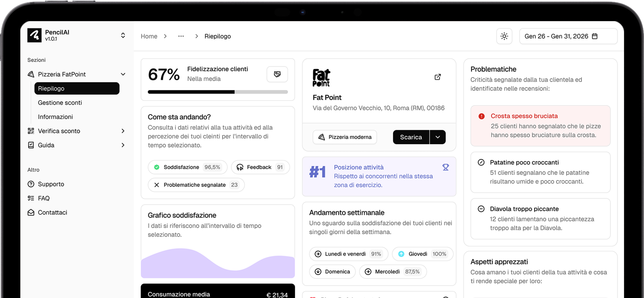The width and height of the screenshot is (644, 298).
Task: Click the pizza slice icon beside Pizzeria FatPoint
Action: click(x=31, y=74)
